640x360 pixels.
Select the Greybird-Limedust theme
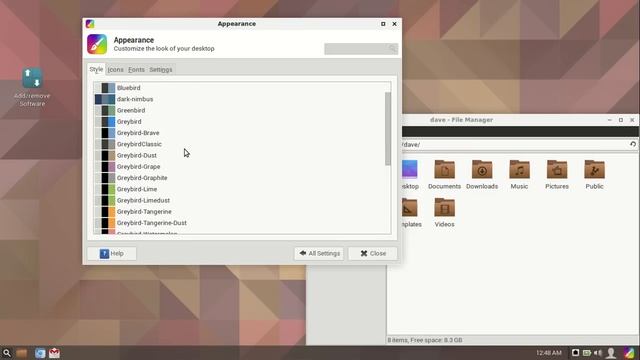point(242,200)
